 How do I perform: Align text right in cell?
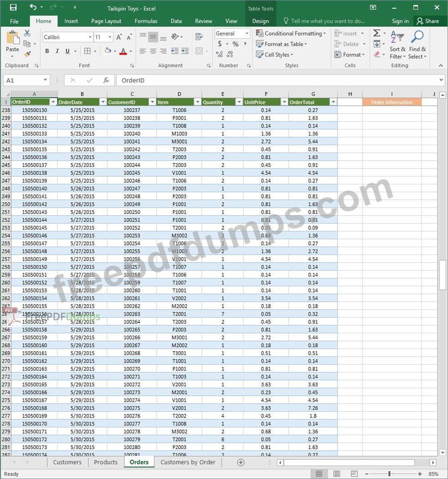[x=164, y=51]
